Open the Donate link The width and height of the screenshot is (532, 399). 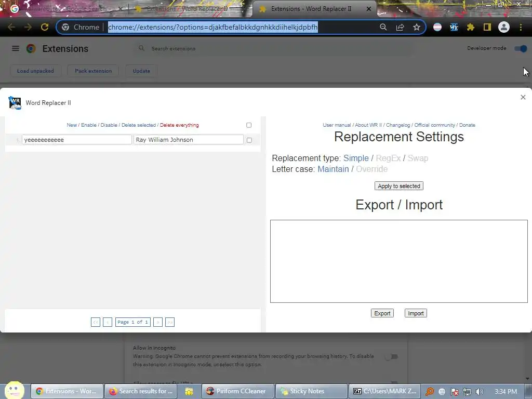467,125
